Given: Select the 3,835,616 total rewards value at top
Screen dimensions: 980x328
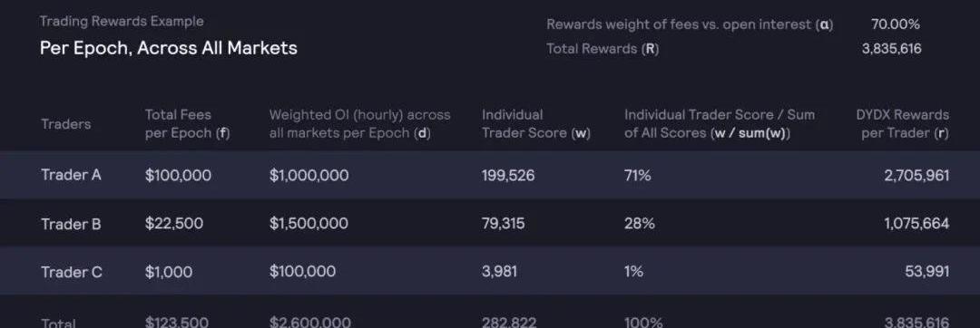Looking at the screenshot, I should point(891,49).
